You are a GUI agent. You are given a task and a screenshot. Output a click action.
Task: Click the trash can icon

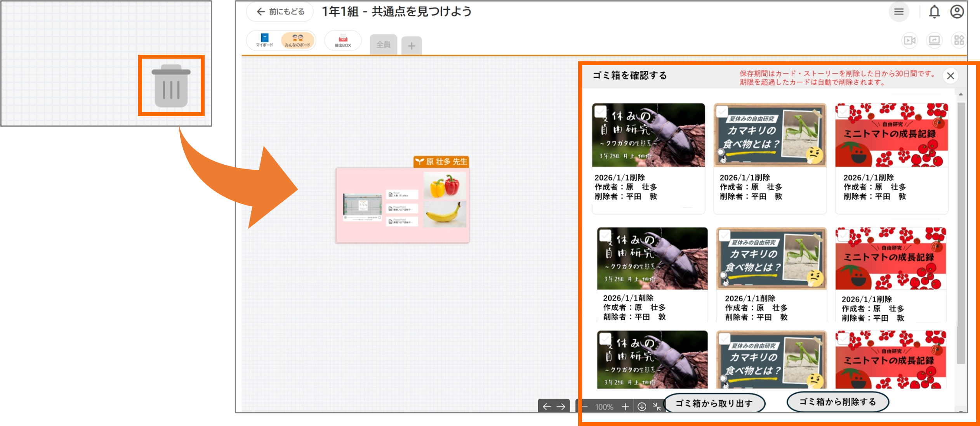(171, 86)
